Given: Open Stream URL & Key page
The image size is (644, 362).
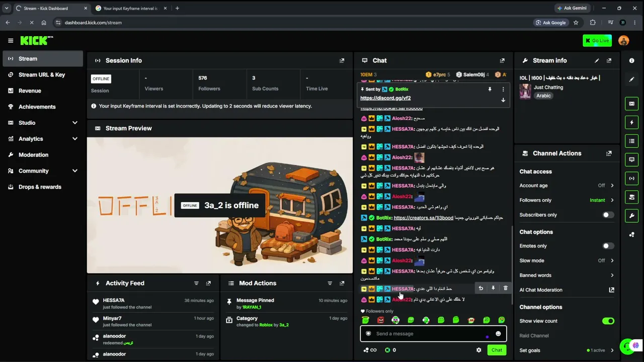Looking at the screenshot, I should [43, 75].
